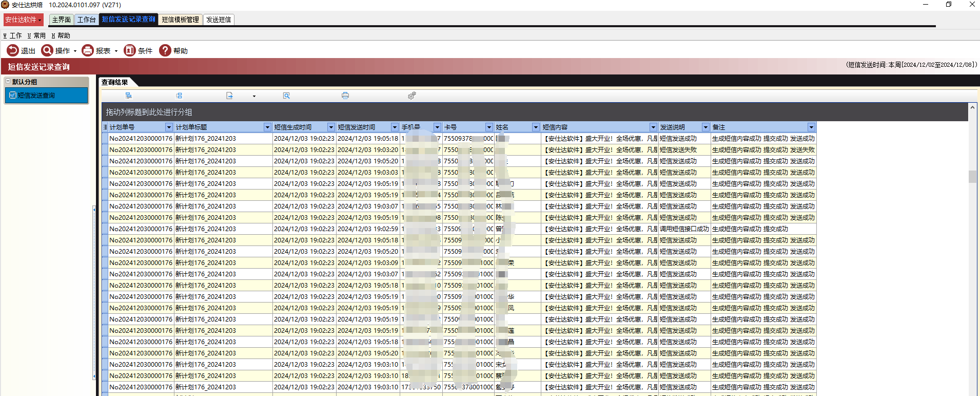
Task: Click the 调用短信接口成功 status cell
Action: (x=684, y=229)
